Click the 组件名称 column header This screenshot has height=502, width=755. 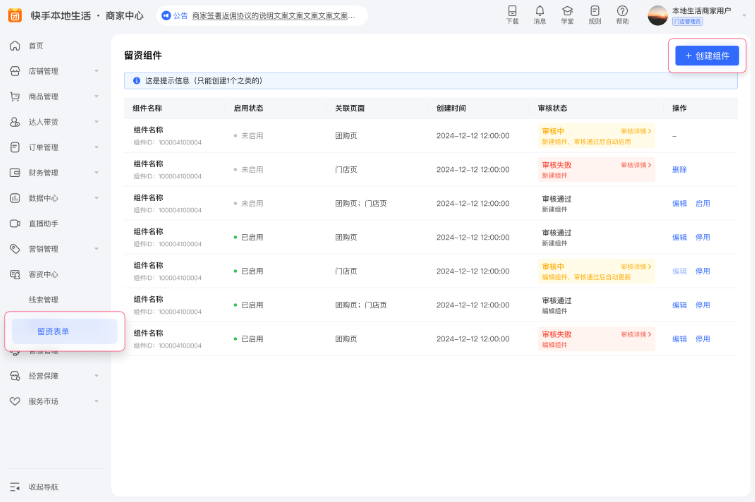tap(147, 108)
